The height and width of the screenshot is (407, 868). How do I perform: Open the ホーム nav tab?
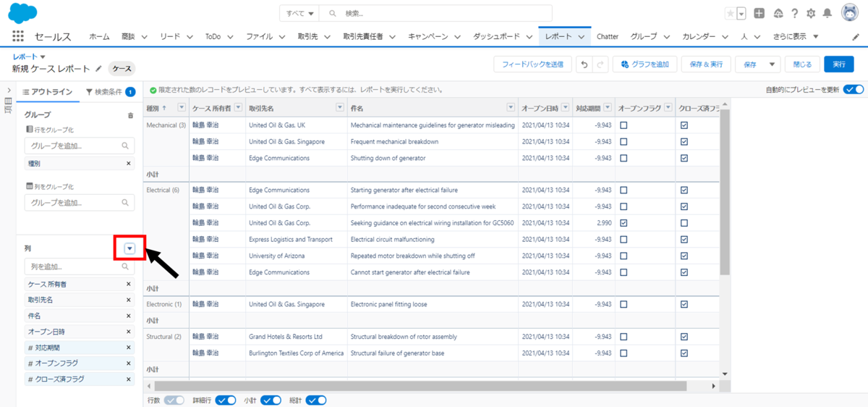(x=99, y=36)
